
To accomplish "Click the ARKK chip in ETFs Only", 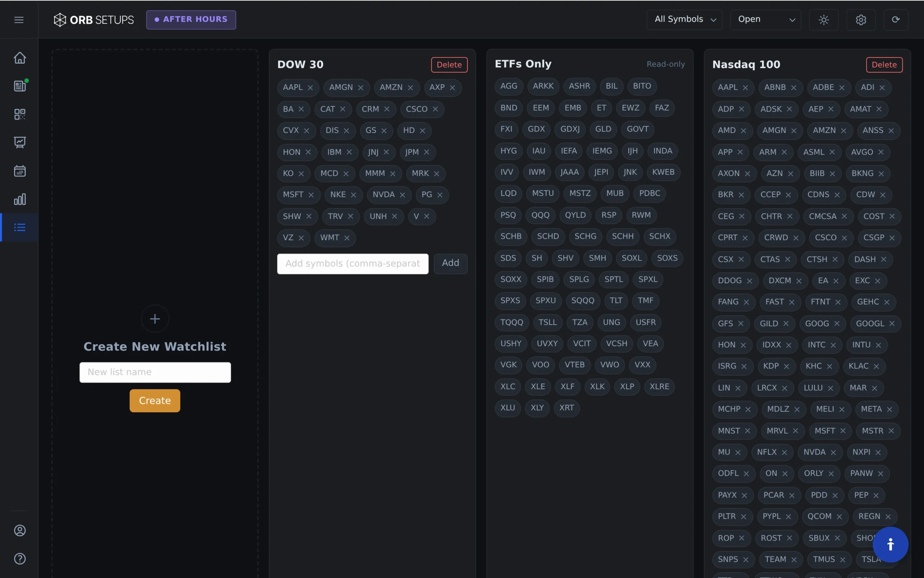I will pos(543,86).
